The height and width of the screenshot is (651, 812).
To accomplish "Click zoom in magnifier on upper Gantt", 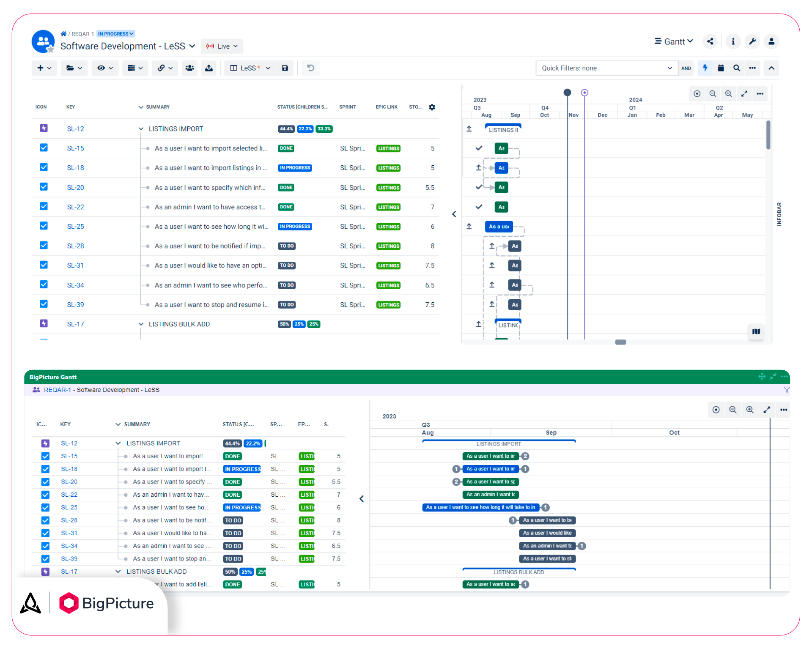I will [x=728, y=94].
